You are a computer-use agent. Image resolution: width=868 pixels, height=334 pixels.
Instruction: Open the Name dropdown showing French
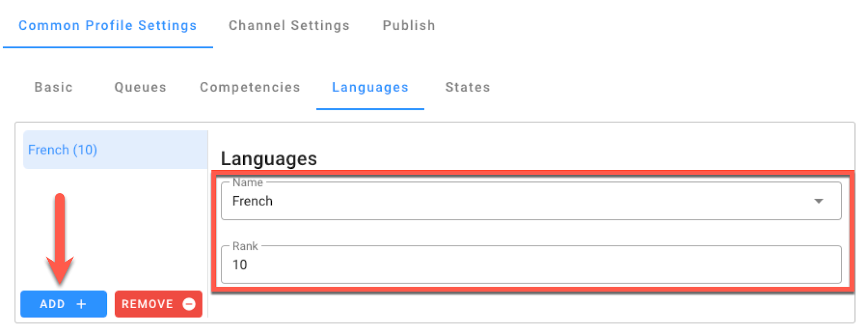(x=531, y=201)
